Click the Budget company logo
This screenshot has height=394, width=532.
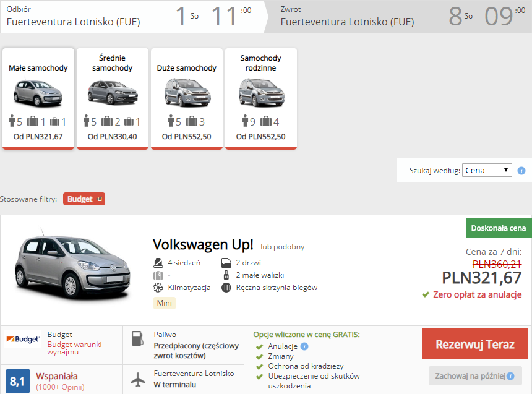pyautogui.click(x=23, y=339)
